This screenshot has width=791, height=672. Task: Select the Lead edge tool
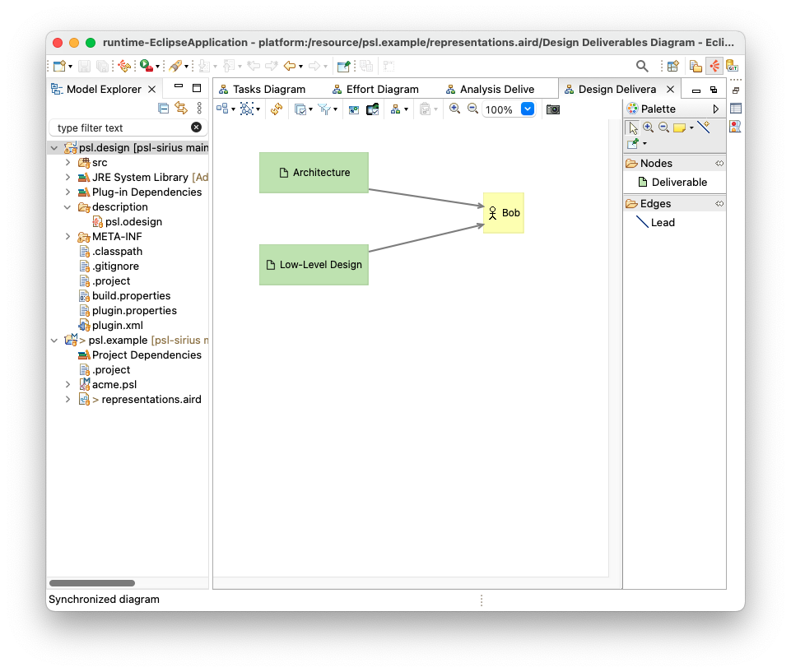tap(662, 223)
